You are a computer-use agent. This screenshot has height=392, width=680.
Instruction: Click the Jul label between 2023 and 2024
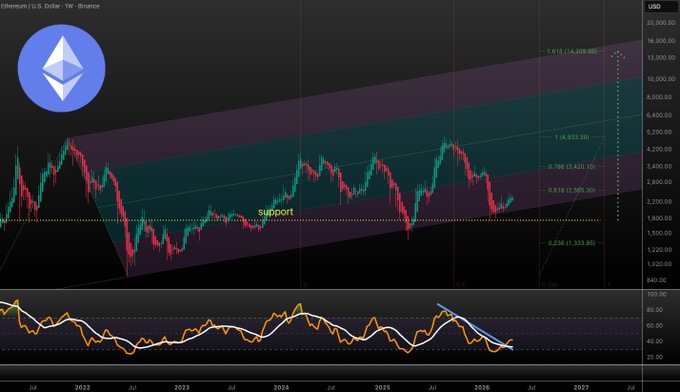pos(232,388)
